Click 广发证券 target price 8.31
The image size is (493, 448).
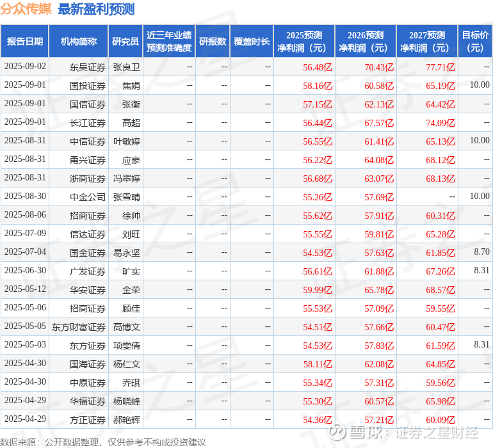tap(482, 270)
